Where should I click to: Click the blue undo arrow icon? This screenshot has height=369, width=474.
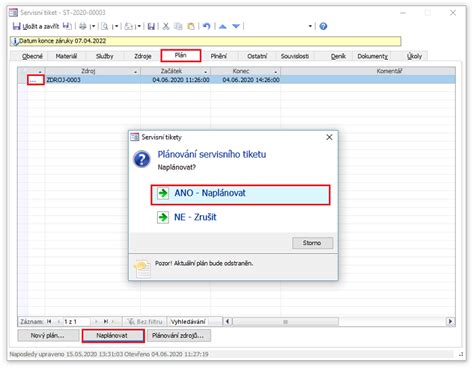[207, 26]
